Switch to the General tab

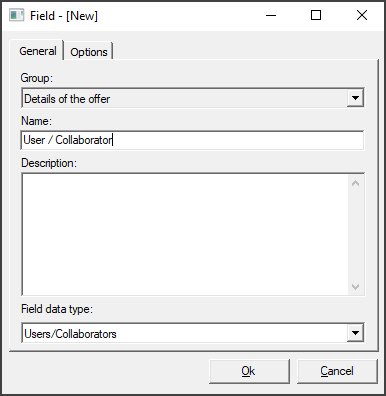click(37, 51)
